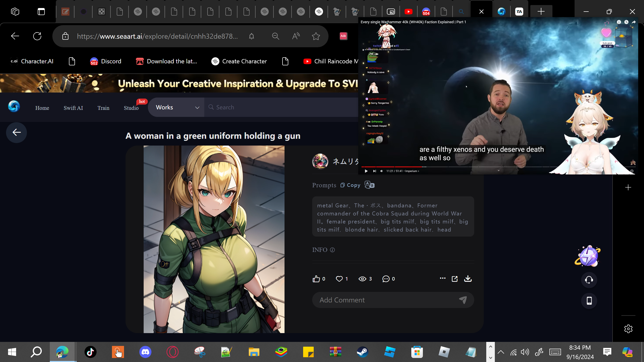The width and height of the screenshot is (644, 362).
Task: Add this page to favorites
Action: tap(316, 36)
